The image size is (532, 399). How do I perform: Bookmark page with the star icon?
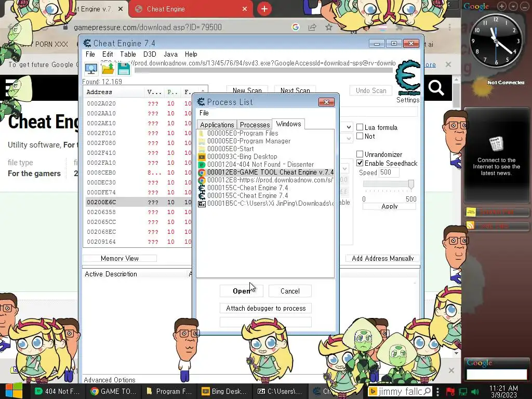328,27
